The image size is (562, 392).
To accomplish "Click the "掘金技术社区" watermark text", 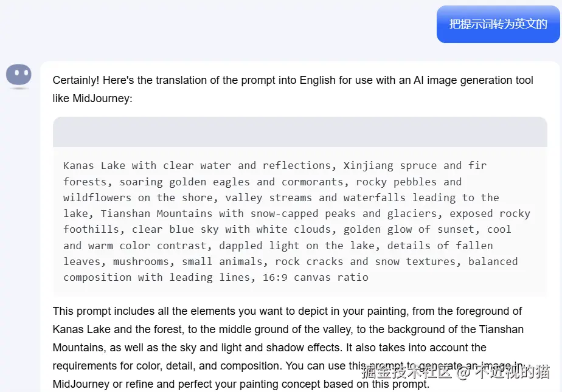I will [407, 371].
